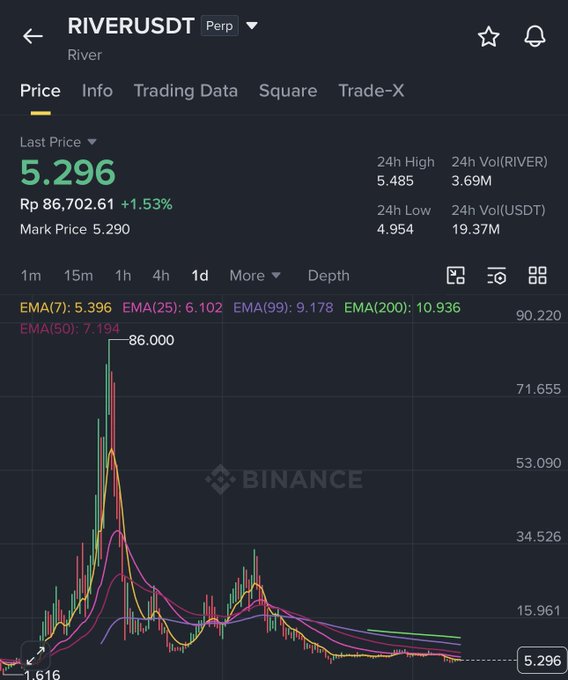Tap the +1.53% change percentage
568x680 pixels.
click(147, 204)
